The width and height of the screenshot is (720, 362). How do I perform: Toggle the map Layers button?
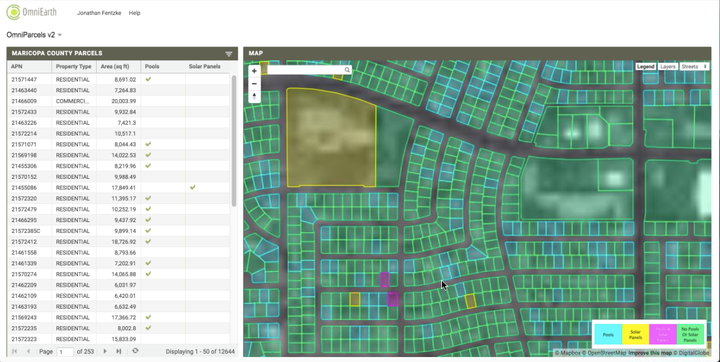tap(668, 67)
